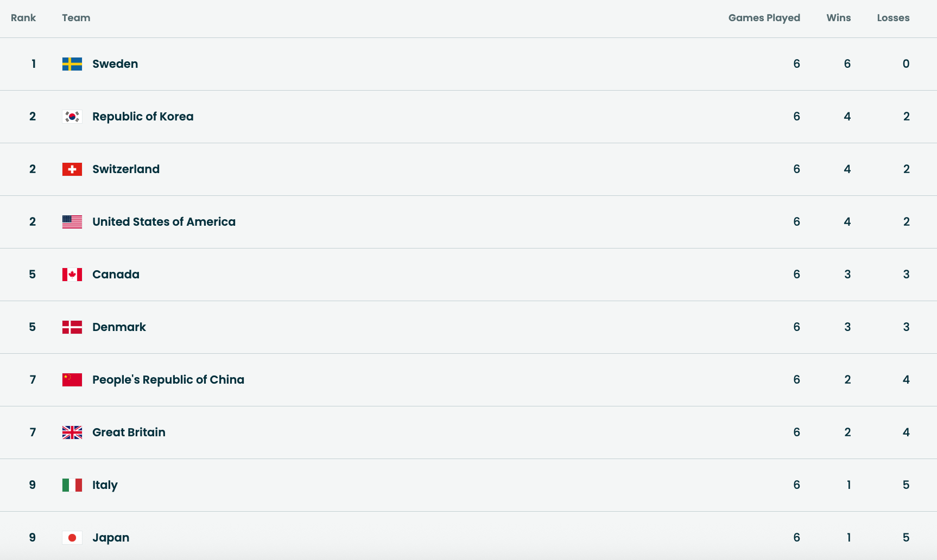Click the Canada maple leaf flag
The width and height of the screenshot is (937, 560).
coord(72,275)
